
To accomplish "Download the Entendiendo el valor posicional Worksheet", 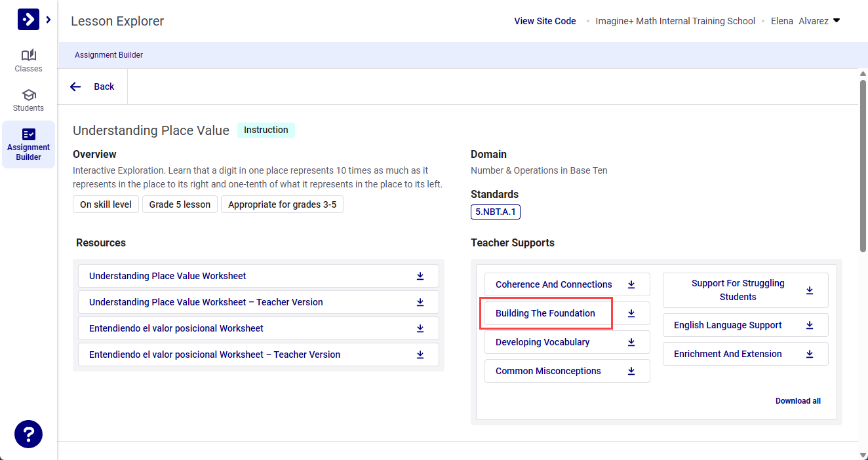I will point(420,328).
